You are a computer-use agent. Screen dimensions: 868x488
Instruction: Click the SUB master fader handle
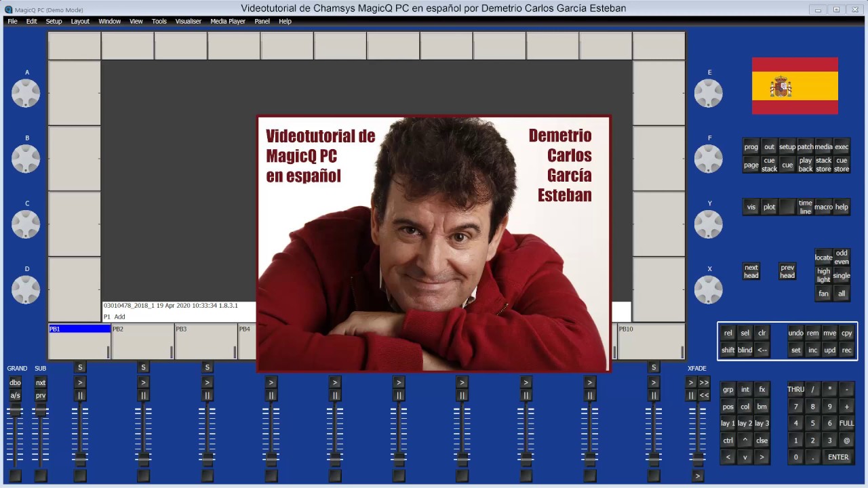coord(41,411)
